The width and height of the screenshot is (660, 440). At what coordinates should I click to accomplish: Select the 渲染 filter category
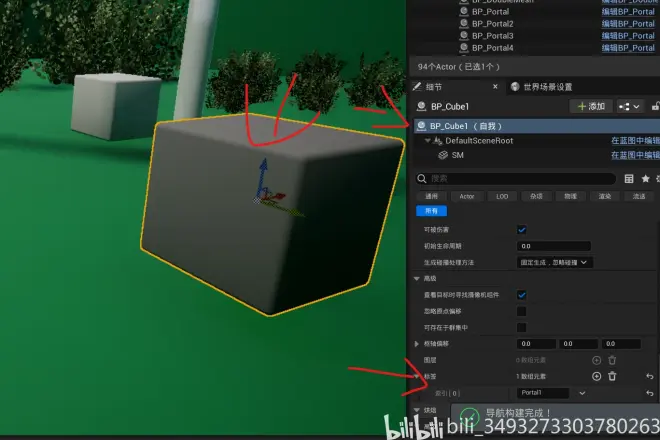(605, 196)
